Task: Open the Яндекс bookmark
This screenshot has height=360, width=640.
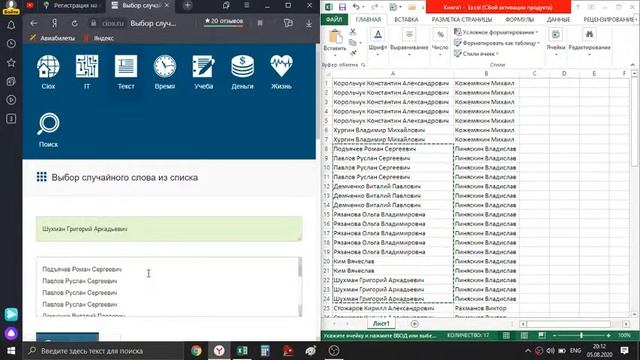Action: pos(99,38)
